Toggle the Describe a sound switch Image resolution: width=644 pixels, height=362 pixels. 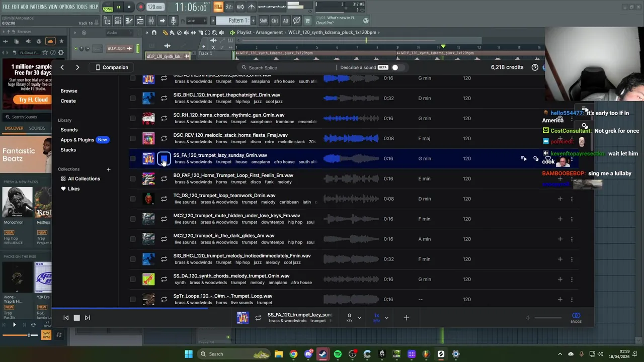(x=397, y=67)
